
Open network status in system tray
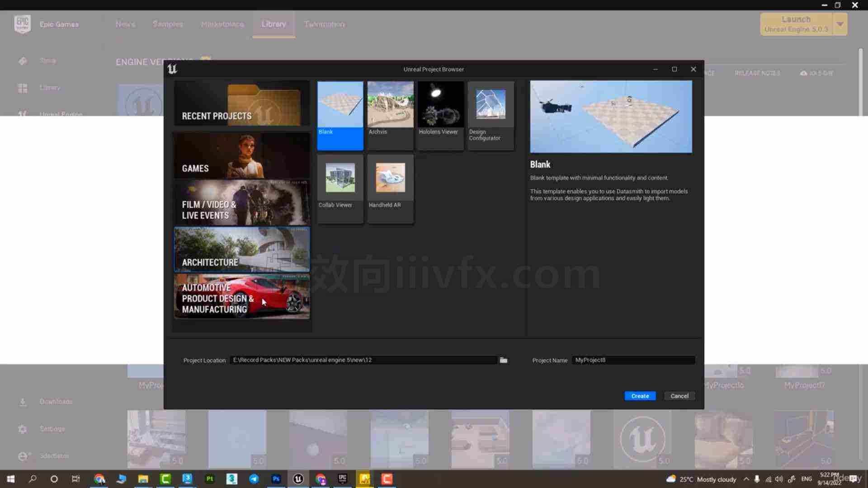[x=768, y=479]
